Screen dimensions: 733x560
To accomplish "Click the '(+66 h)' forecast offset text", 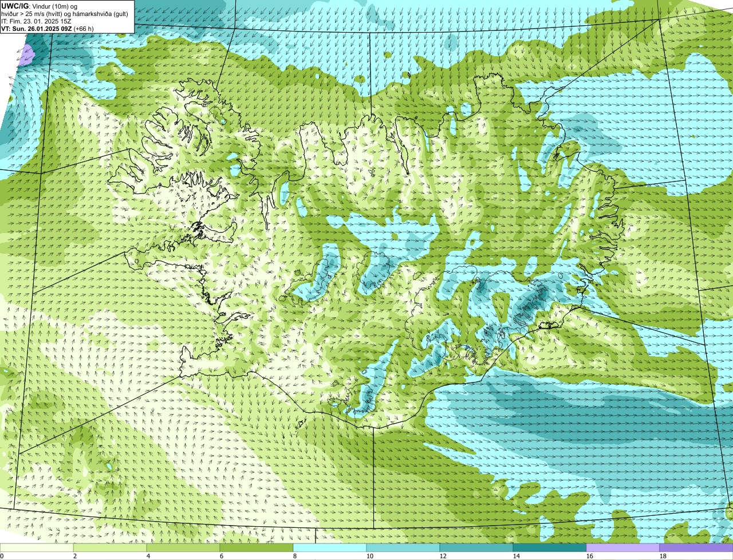I will click(x=84, y=29).
